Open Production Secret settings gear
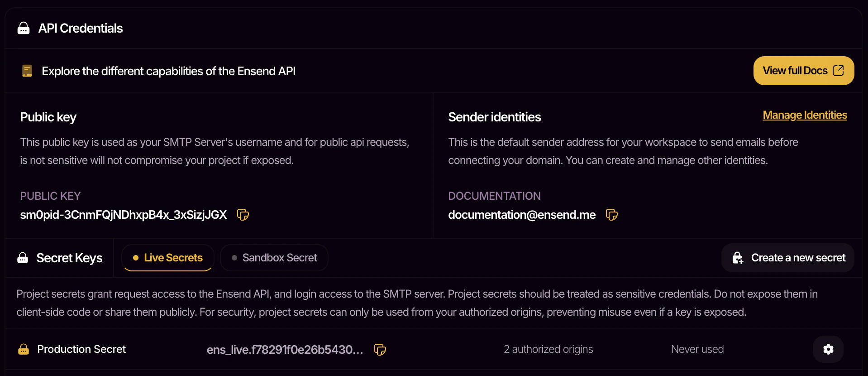This screenshot has height=376, width=868. point(828,349)
